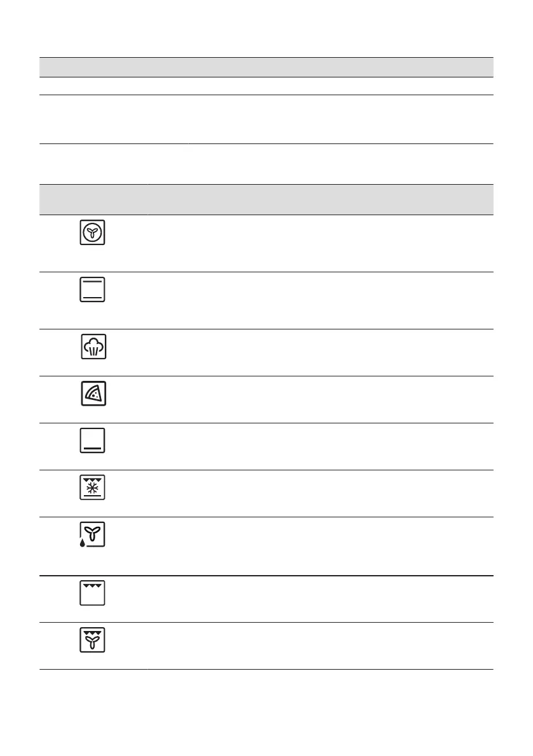
Task: Click the bottom heat only icon
Action: 93,441
